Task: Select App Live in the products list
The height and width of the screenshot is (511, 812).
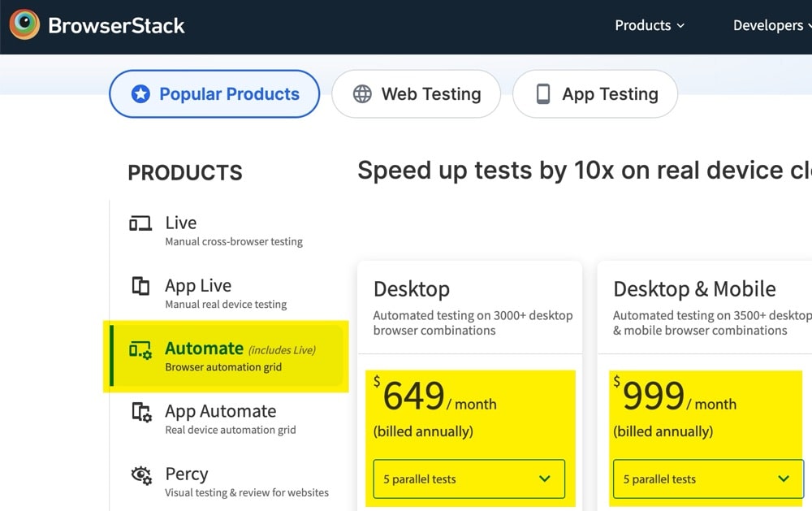Action: pyautogui.click(x=227, y=293)
